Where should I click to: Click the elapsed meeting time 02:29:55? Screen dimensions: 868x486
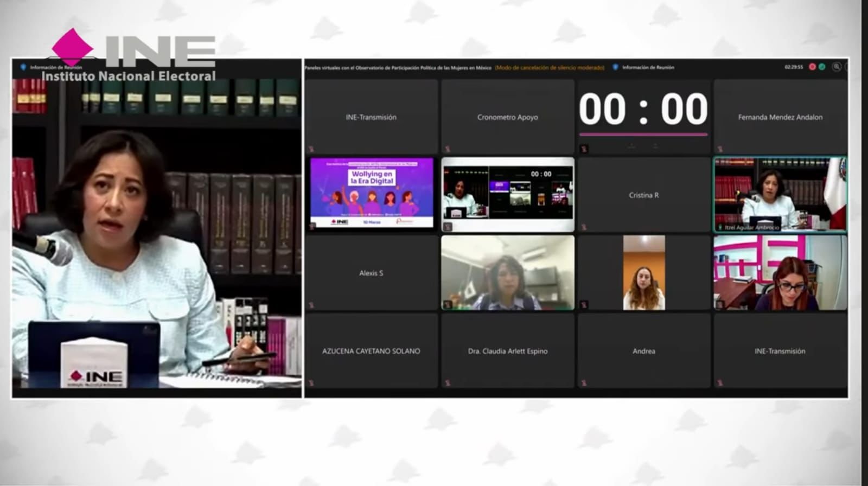(x=793, y=67)
